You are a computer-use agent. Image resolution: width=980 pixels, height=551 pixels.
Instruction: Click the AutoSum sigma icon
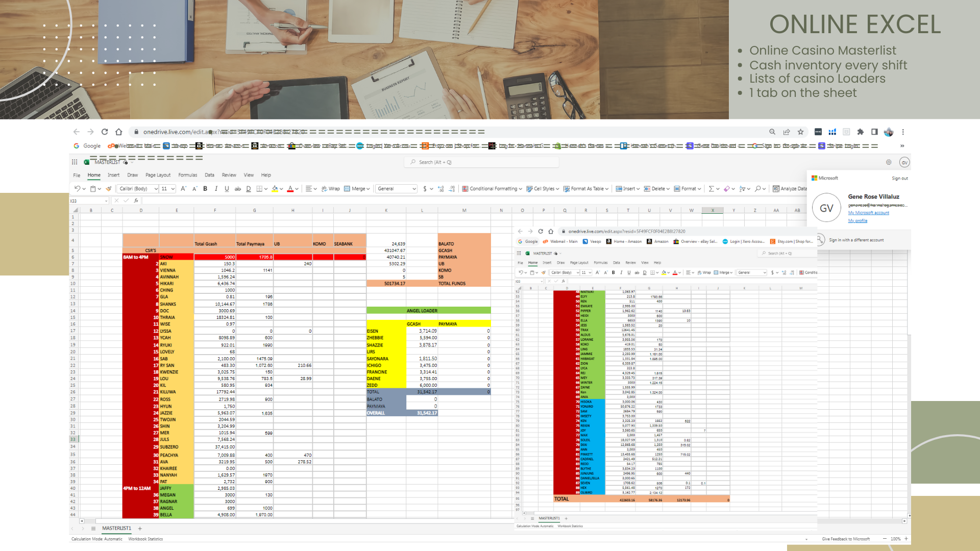[x=711, y=189]
